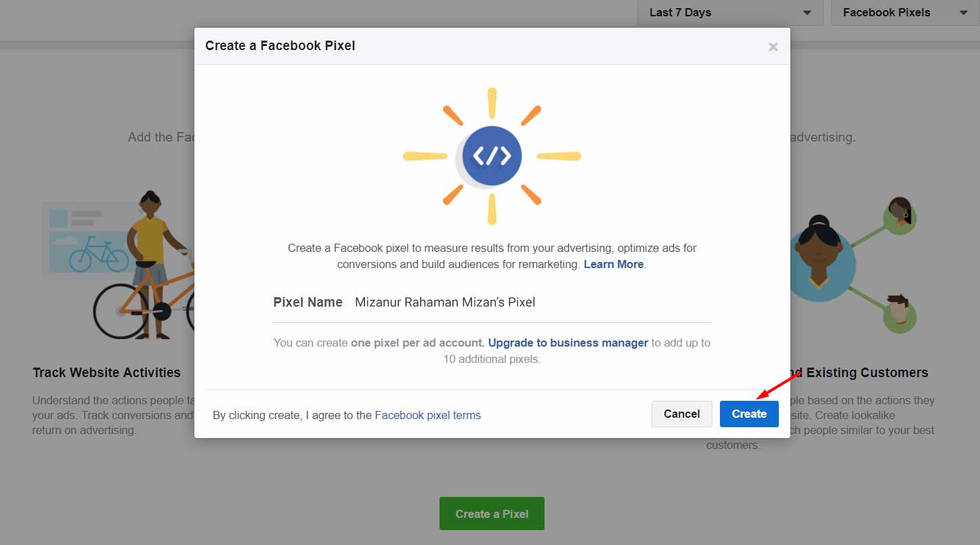Close the Create a Facebook Pixel dialog

coord(773,47)
